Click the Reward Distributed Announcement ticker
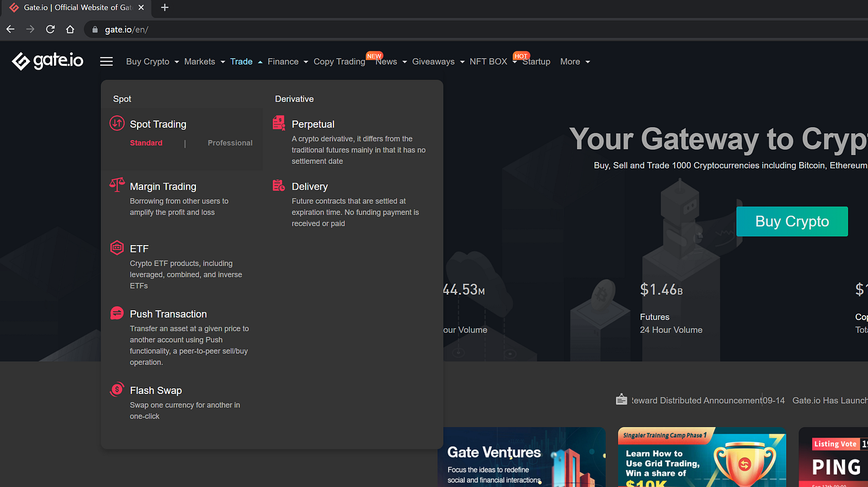 point(696,400)
